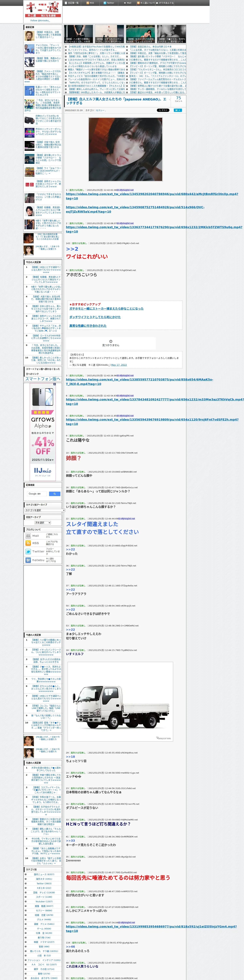Open the 75 コメント count link

[x=178, y=99]
